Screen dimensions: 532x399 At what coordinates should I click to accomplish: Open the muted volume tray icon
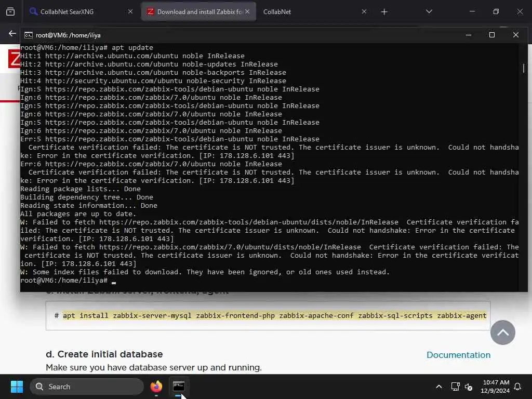click(x=469, y=387)
